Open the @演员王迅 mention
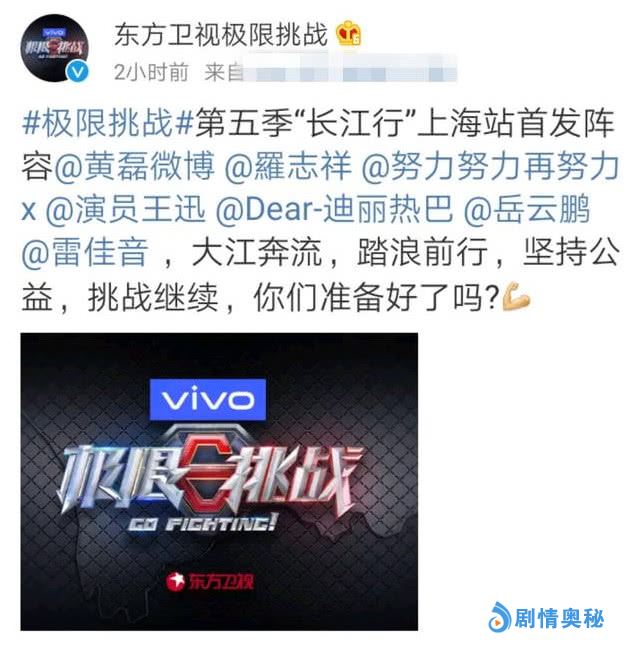The width and height of the screenshot is (632, 648). point(125,209)
